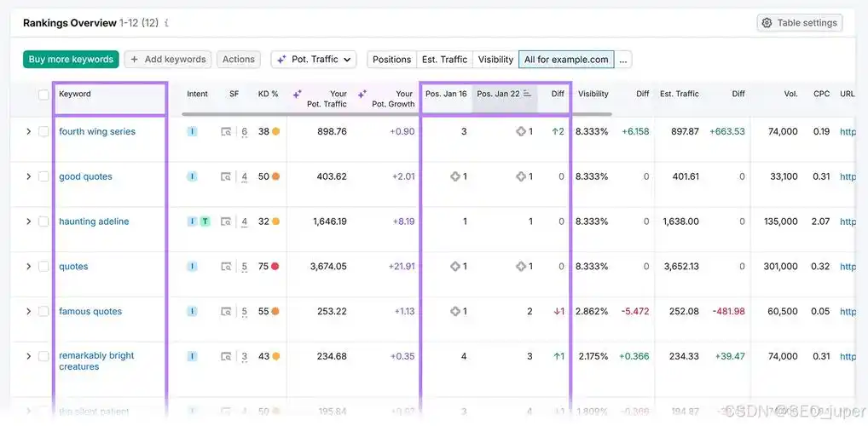Click the Buy more keywords button

[x=71, y=60]
